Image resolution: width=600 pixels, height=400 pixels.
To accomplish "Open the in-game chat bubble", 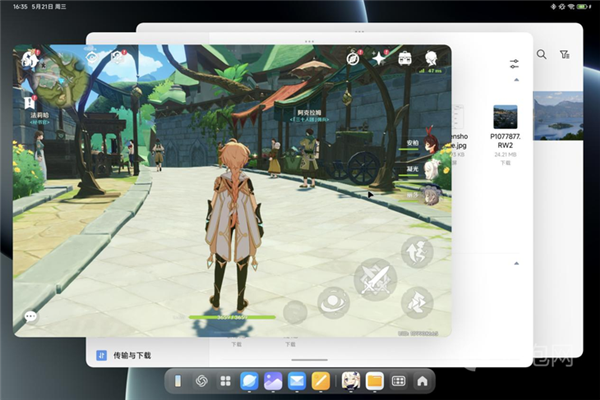I will [x=31, y=316].
